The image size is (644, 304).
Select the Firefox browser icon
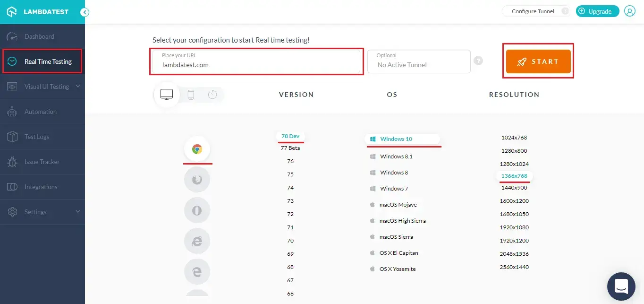[197, 180]
